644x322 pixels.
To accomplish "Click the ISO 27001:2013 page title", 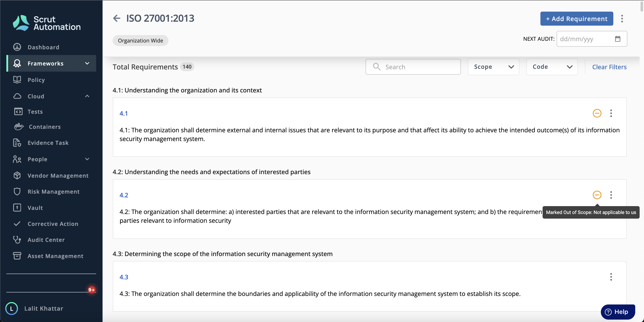I will coord(160,18).
